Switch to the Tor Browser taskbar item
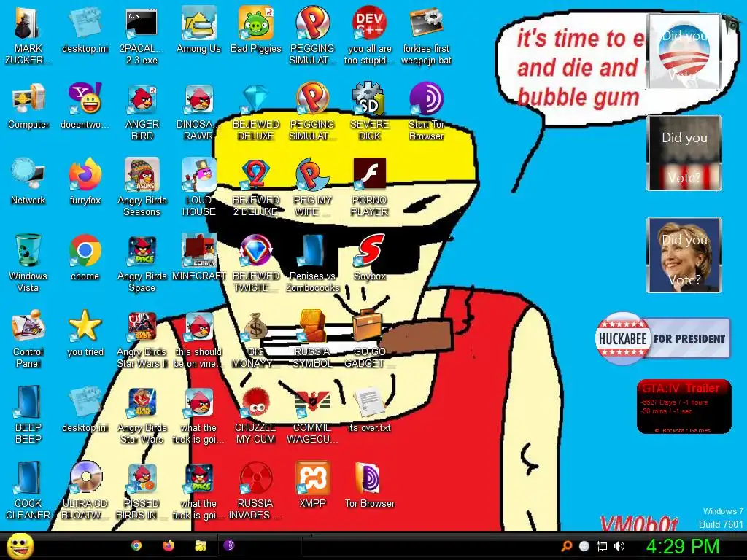Viewport: 747px width, 560px height. click(x=260, y=545)
